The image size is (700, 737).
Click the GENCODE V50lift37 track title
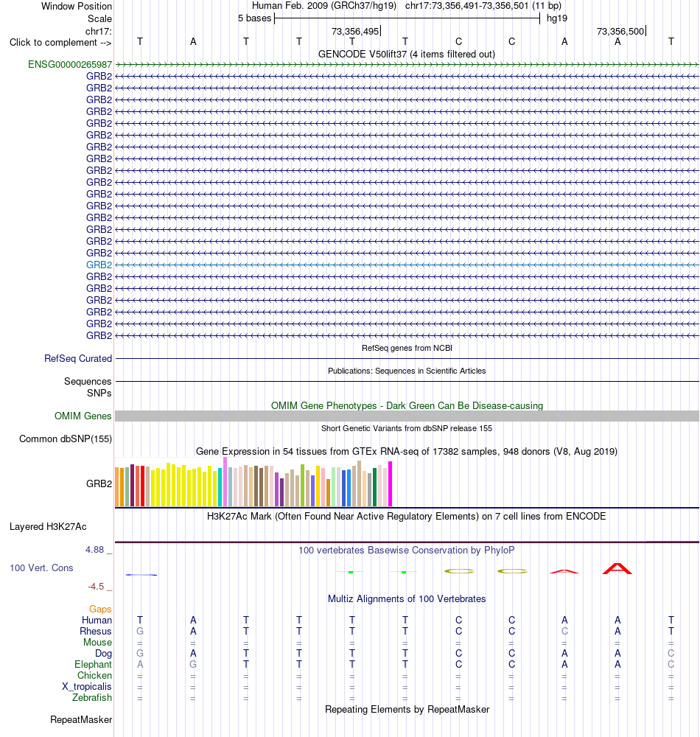tap(407, 54)
